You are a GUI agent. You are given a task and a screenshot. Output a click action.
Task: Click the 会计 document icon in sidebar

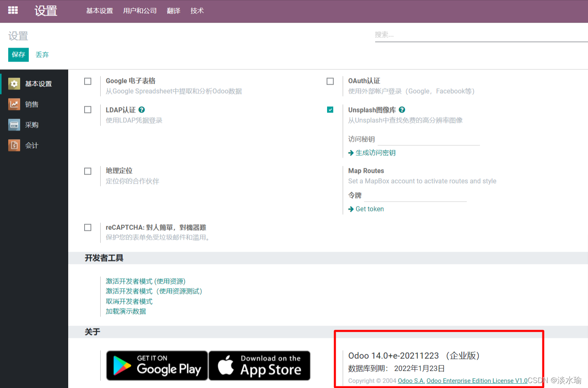coord(14,145)
